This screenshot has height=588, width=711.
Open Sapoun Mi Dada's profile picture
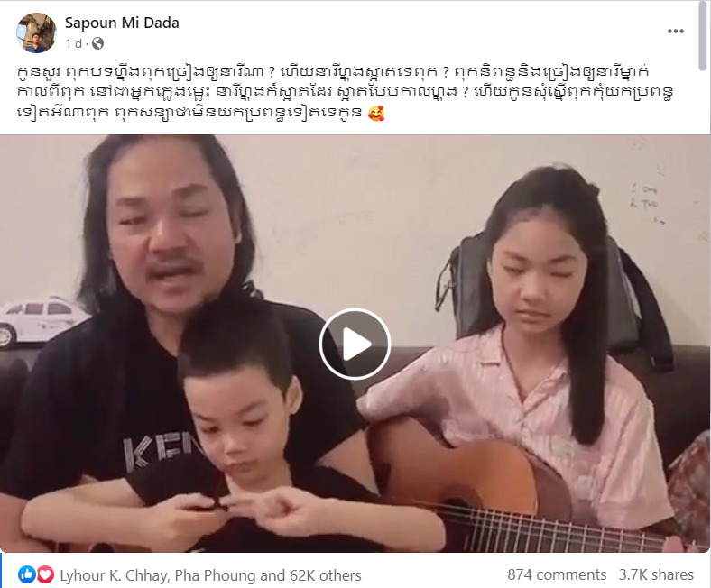pyautogui.click(x=36, y=32)
